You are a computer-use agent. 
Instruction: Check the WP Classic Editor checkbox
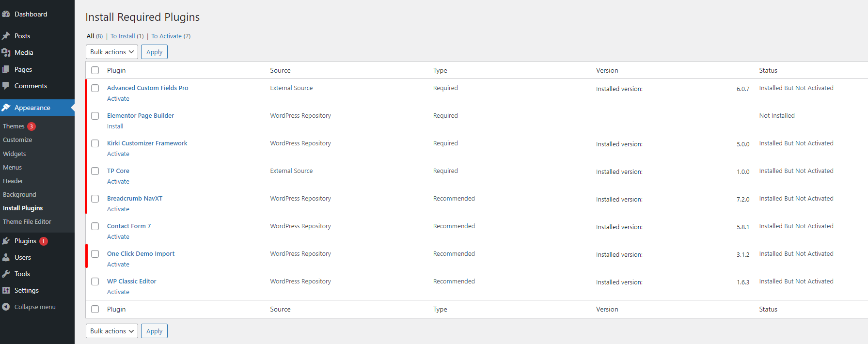point(95,281)
